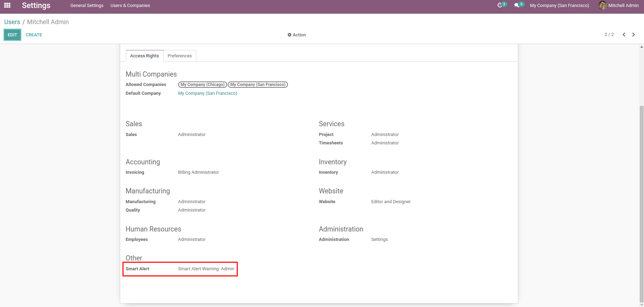Click the Settings app title

36,6
